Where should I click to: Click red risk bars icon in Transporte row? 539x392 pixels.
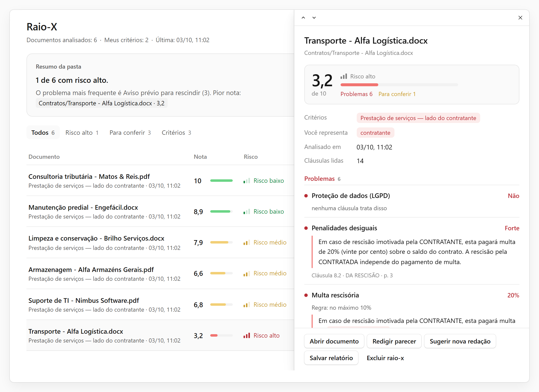[247, 335]
